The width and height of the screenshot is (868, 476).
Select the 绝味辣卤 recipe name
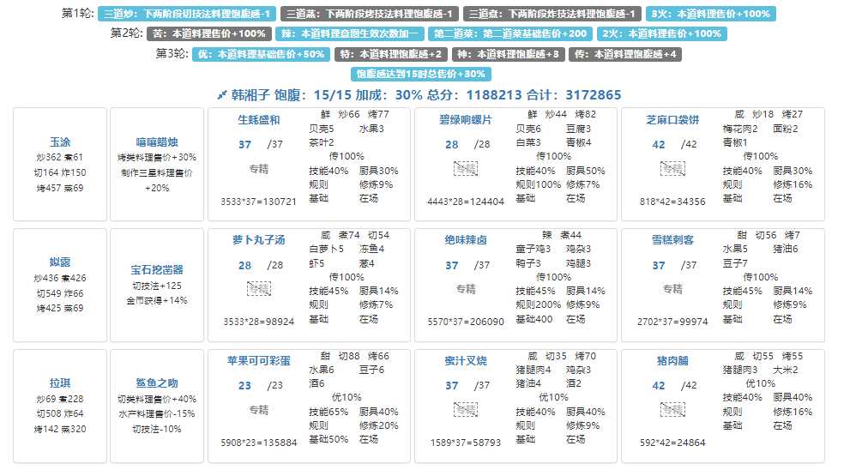coord(466,241)
